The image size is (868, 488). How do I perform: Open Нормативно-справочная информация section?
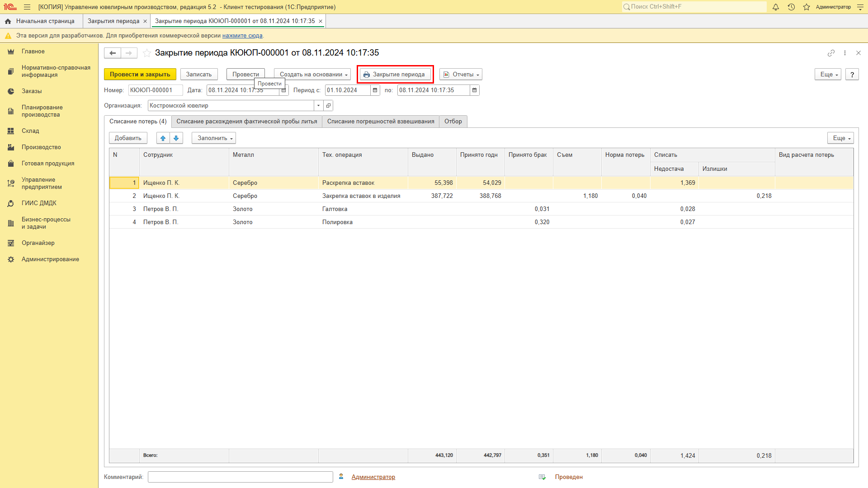[x=56, y=71]
